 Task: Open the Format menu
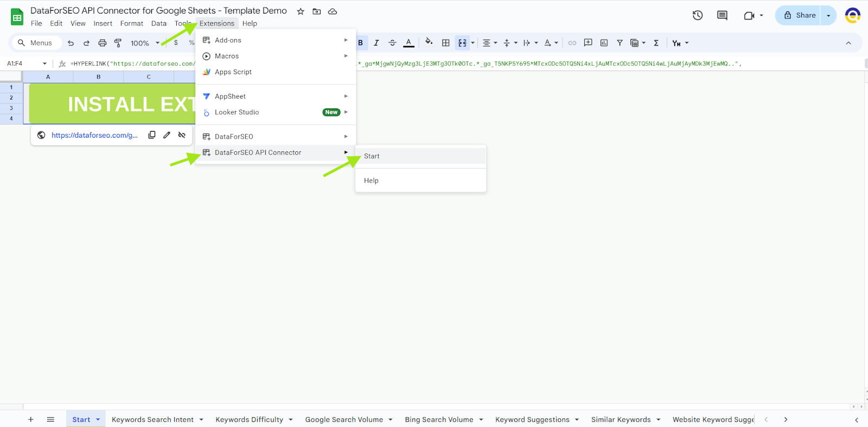(132, 23)
